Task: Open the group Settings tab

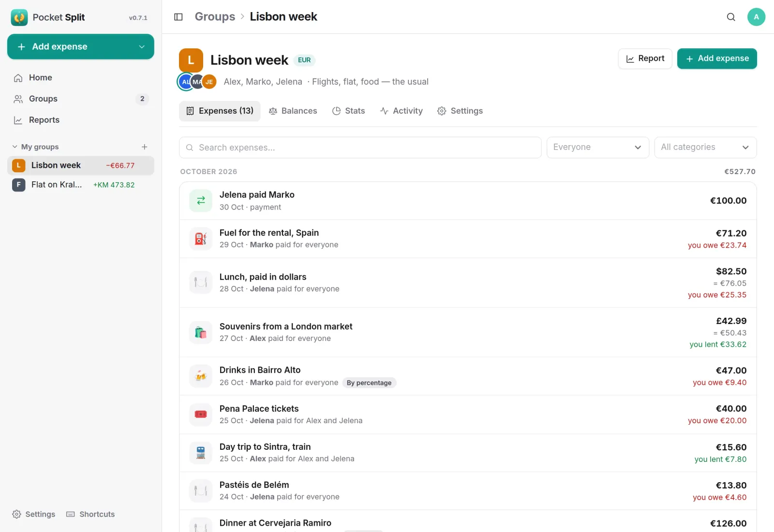Action: (x=460, y=111)
